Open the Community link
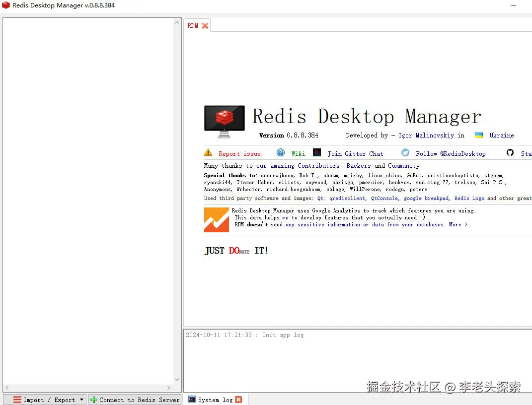The height and width of the screenshot is (405, 532). (x=404, y=166)
